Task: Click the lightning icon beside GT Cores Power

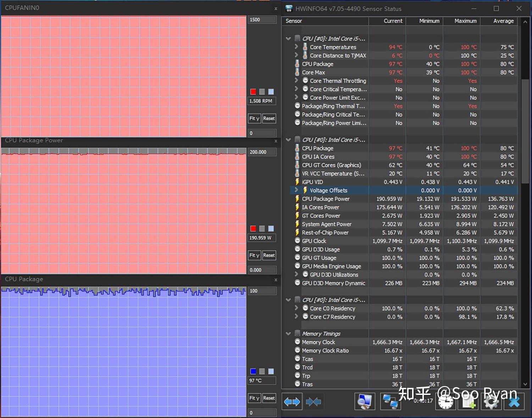Action: point(297,216)
